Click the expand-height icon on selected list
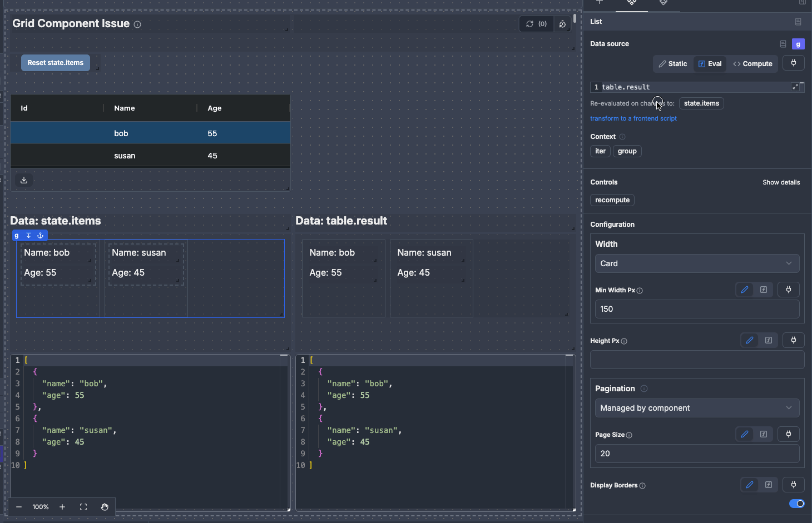812x523 pixels. point(28,236)
